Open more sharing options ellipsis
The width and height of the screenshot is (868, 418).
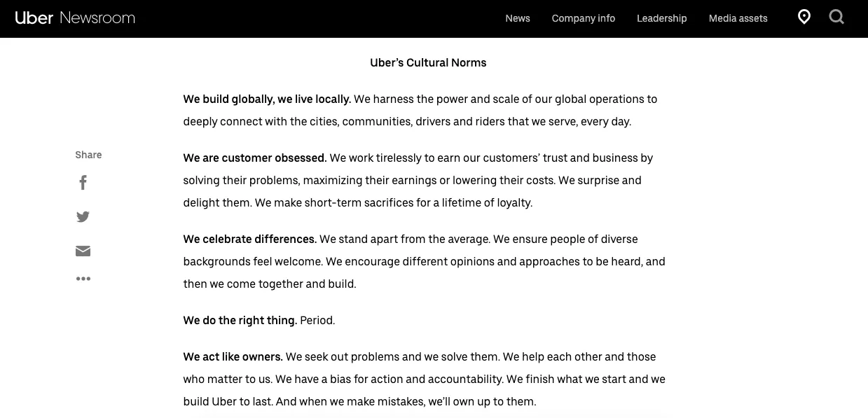83,279
